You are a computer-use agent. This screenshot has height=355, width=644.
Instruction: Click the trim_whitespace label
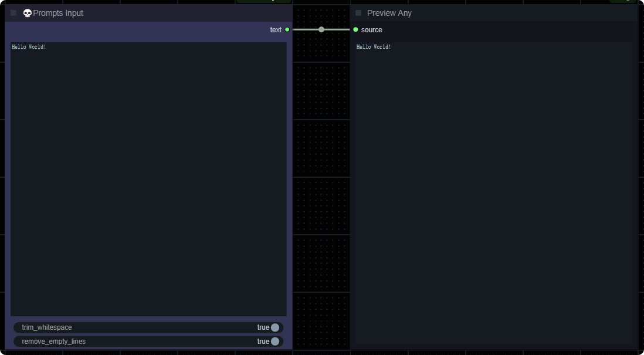click(x=47, y=327)
